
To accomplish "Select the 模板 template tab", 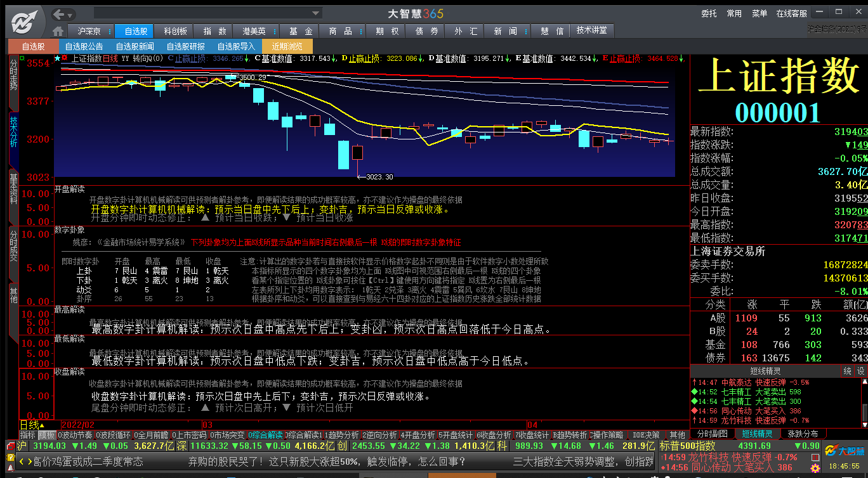I will pos(47,435).
